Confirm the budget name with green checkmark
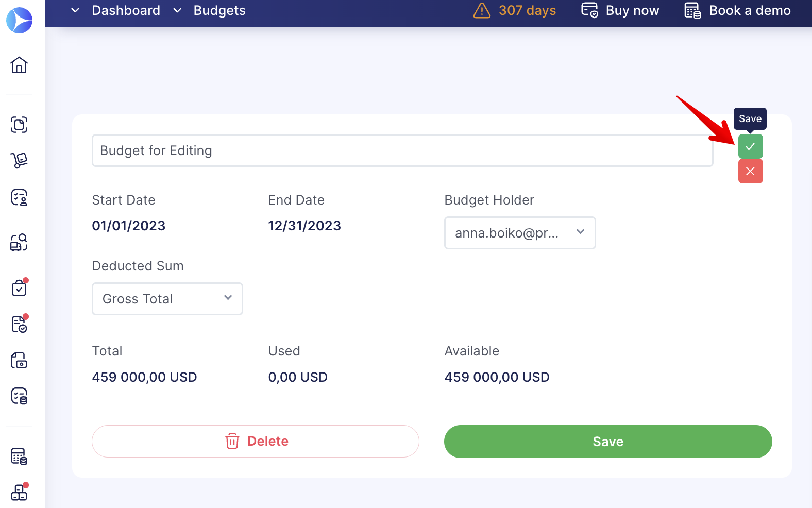The width and height of the screenshot is (812, 508). [x=750, y=146]
